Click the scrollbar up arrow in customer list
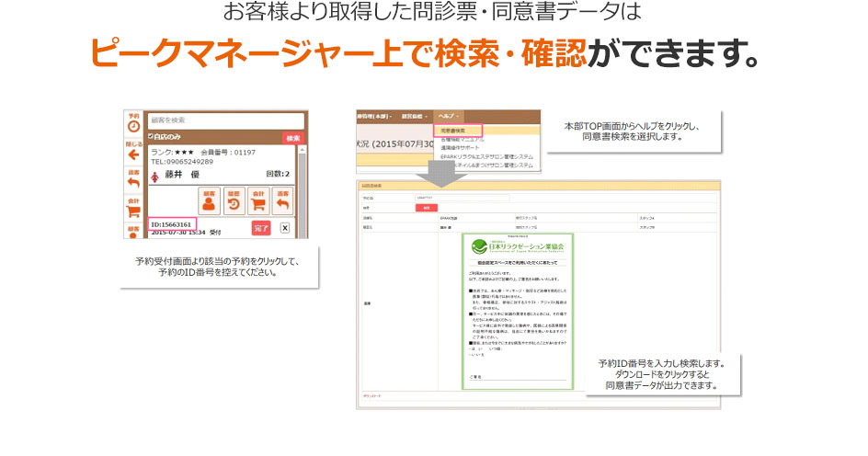868x456 pixels. click(302, 151)
